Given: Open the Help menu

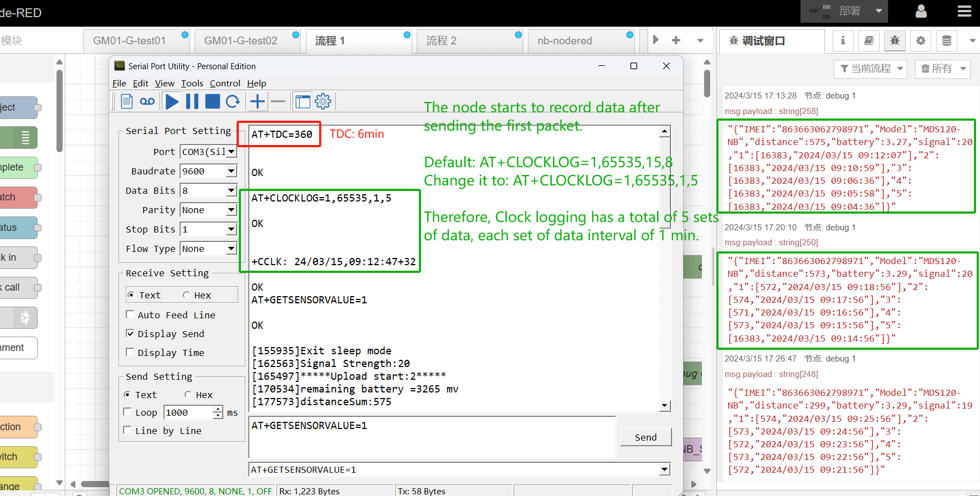Looking at the screenshot, I should click(x=256, y=83).
